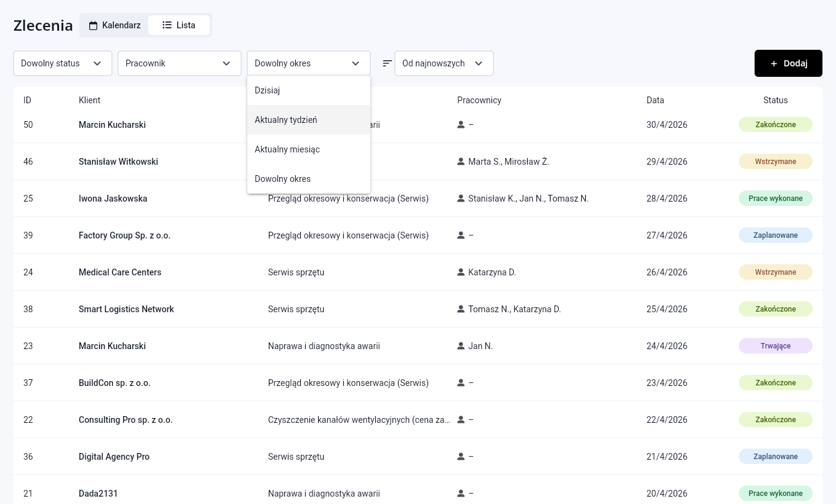Click person icon in Marta S. row
Viewport: 836px width, 504px height.
461,162
